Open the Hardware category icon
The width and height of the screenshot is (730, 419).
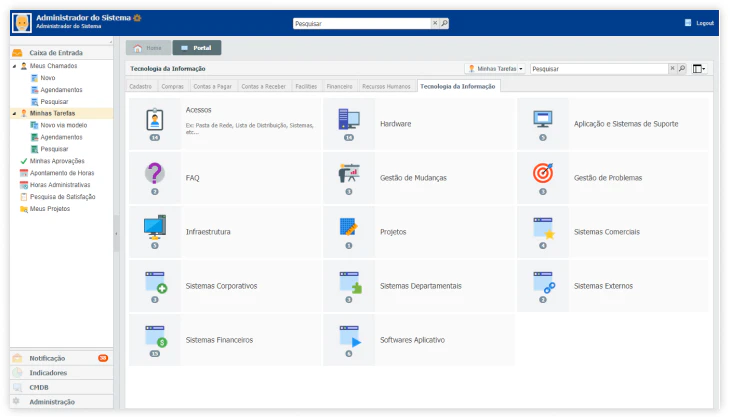pos(349,119)
